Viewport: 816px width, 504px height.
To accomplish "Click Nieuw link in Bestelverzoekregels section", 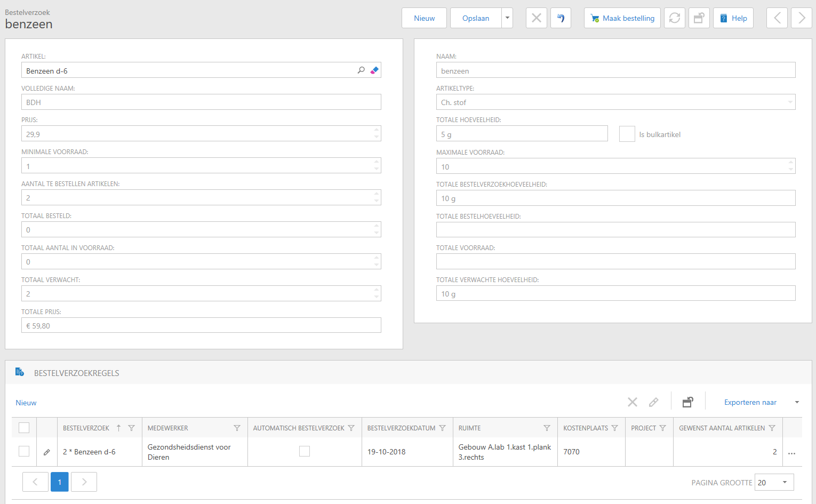I will (x=26, y=403).
